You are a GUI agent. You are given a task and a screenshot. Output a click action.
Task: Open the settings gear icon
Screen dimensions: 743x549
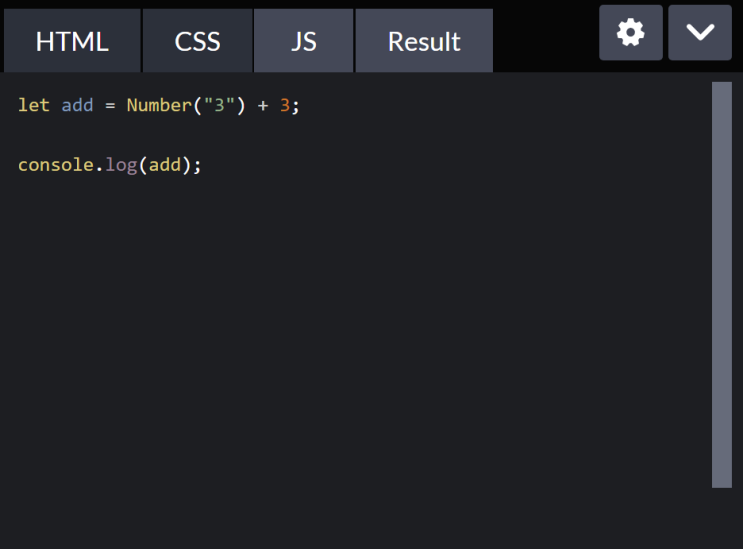click(x=630, y=33)
